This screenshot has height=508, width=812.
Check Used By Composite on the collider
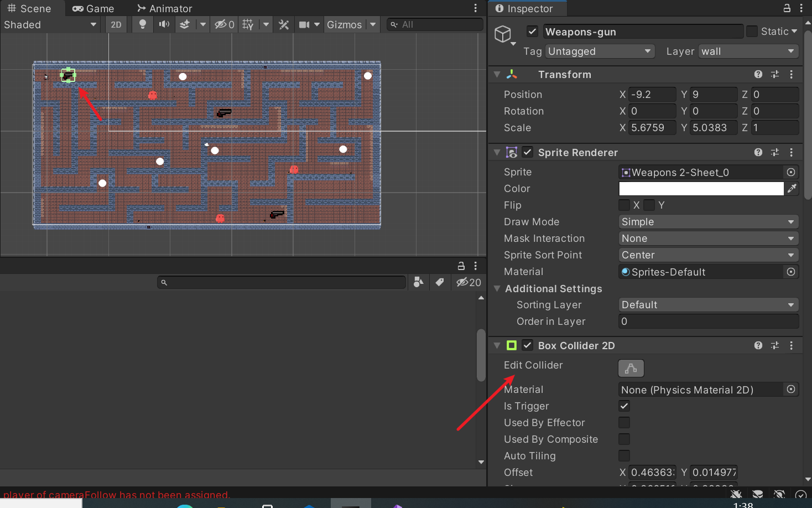point(624,439)
